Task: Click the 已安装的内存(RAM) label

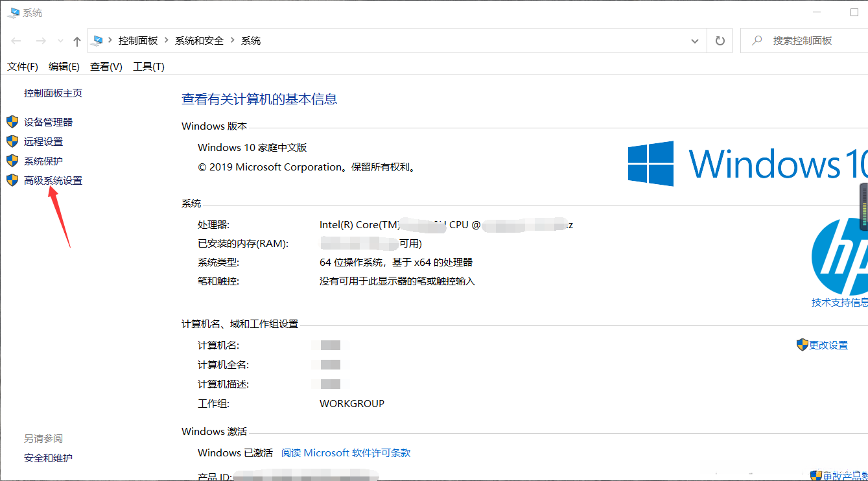Action: pyautogui.click(x=243, y=244)
